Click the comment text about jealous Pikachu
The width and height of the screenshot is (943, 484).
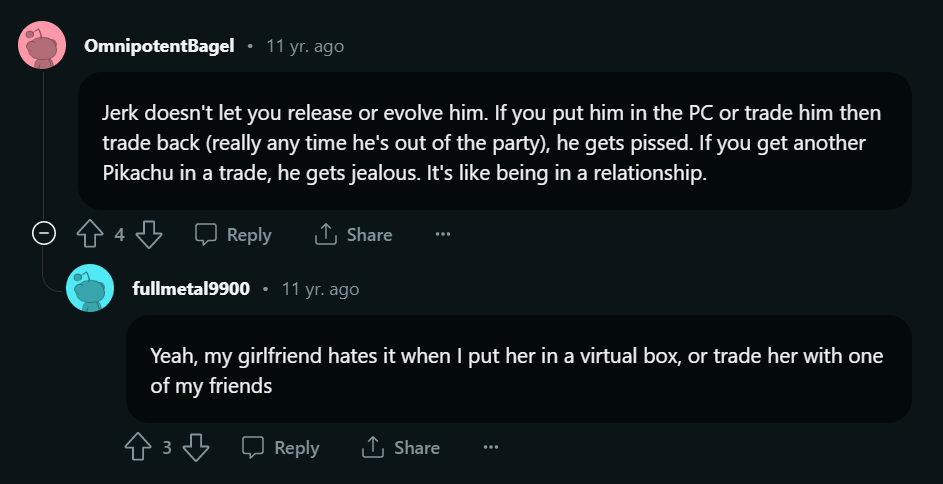click(x=493, y=143)
